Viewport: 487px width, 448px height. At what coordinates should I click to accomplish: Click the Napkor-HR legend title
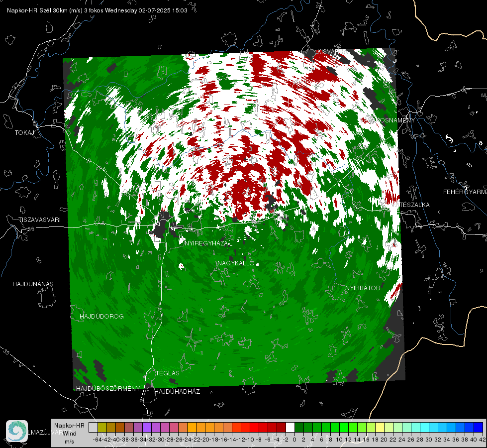[69, 425]
